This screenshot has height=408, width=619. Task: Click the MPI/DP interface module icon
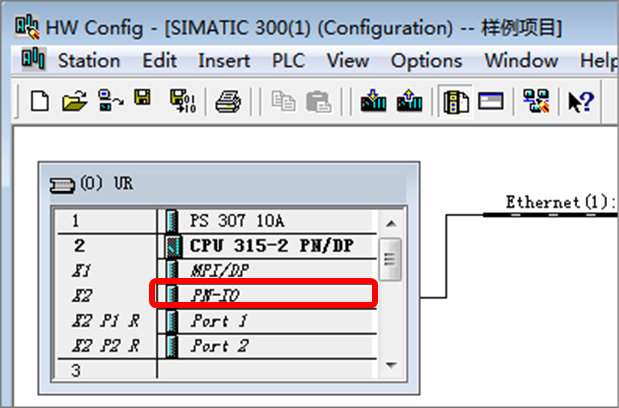pos(172,270)
